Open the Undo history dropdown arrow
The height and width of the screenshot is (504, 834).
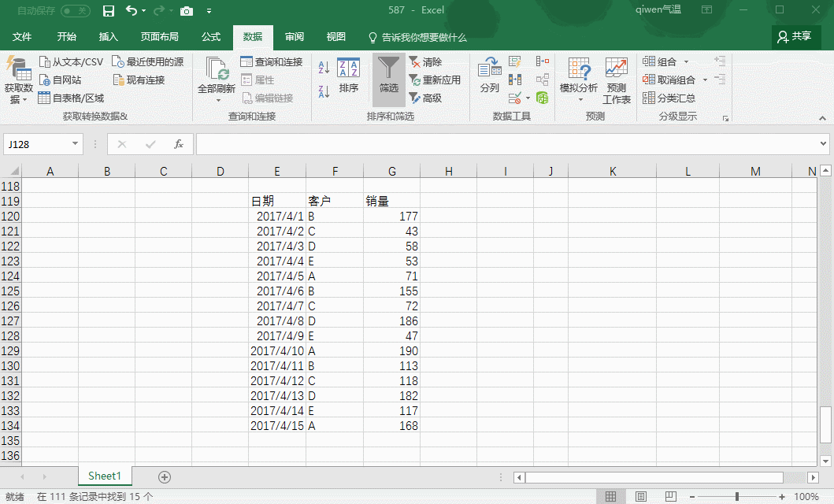[143, 11]
